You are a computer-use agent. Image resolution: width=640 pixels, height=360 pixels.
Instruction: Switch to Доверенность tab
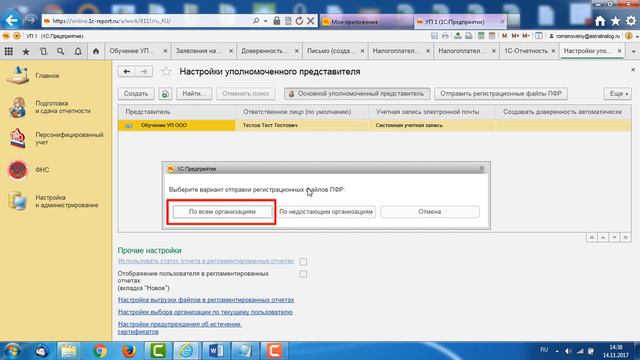click(263, 51)
